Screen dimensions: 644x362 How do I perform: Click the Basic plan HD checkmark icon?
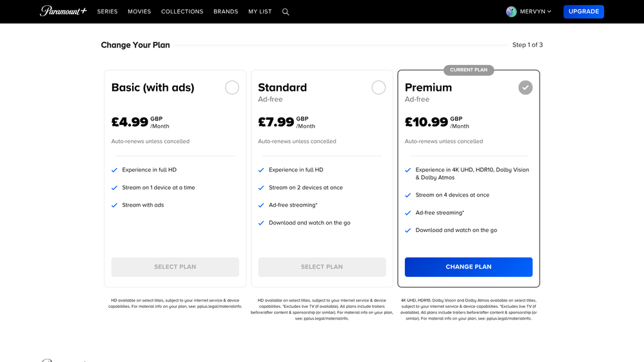[x=115, y=170]
